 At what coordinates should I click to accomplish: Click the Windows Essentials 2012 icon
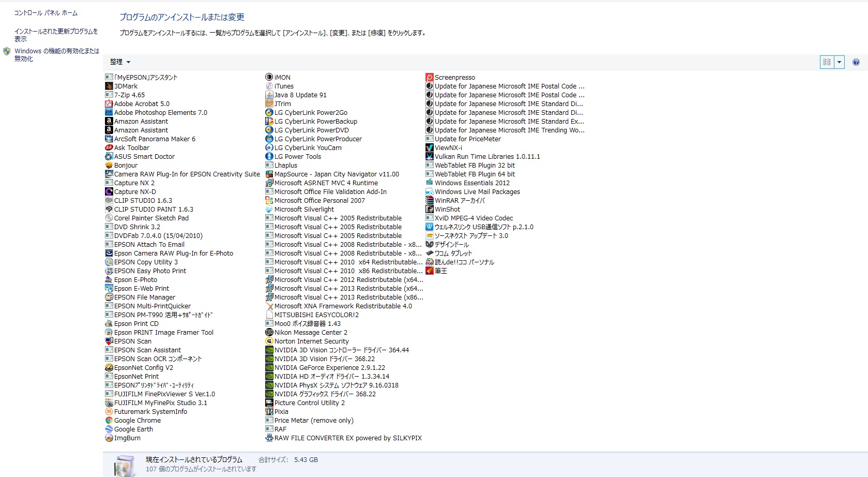point(430,183)
